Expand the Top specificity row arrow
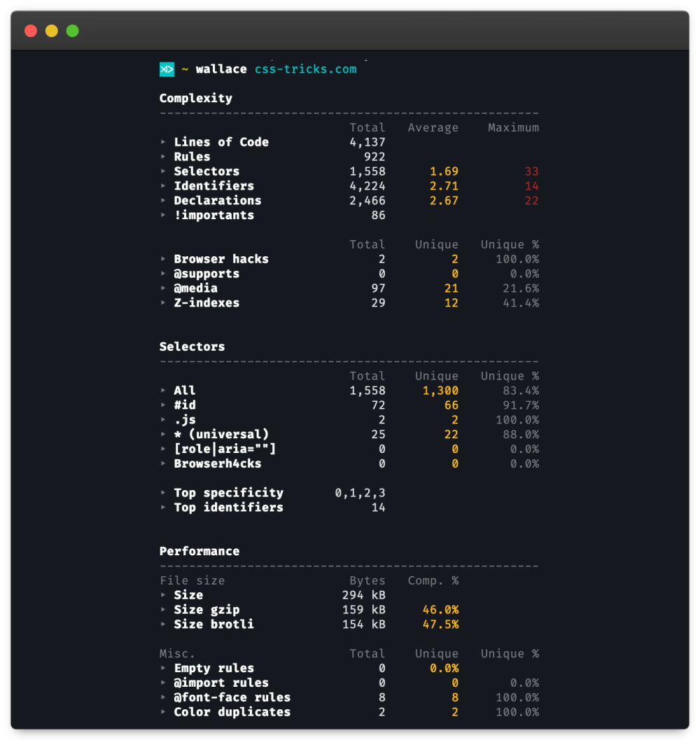 [164, 493]
